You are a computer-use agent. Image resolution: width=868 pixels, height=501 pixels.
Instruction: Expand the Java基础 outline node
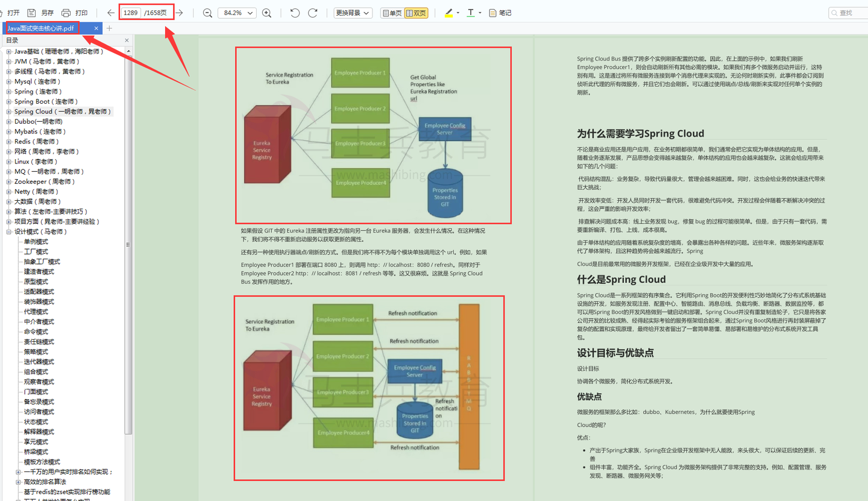point(9,52)
